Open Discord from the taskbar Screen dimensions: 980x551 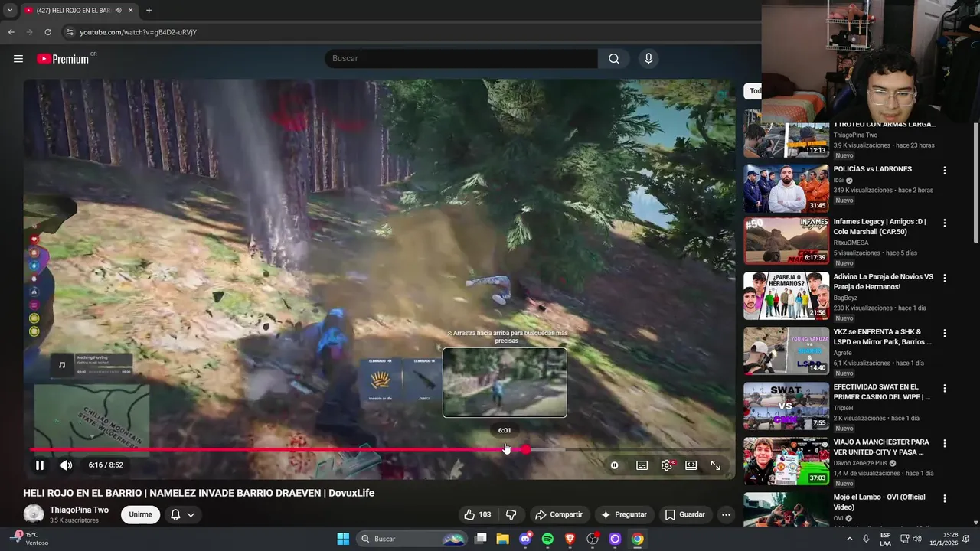525,539
